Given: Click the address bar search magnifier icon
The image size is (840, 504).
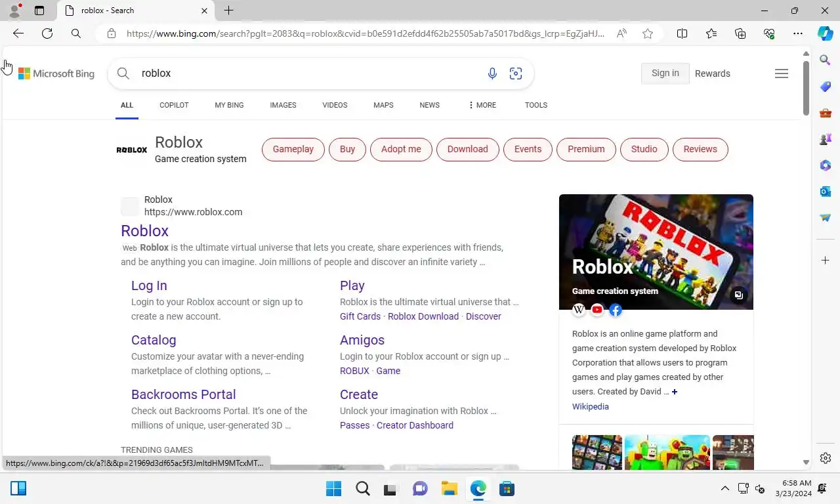Looking at the screenshot, I should coord(76,33).
